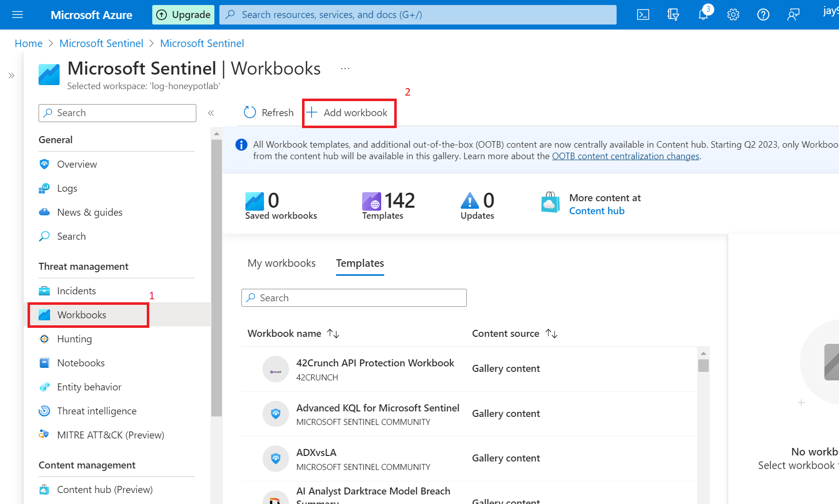Select Workbooks in the sidebar

82,315
